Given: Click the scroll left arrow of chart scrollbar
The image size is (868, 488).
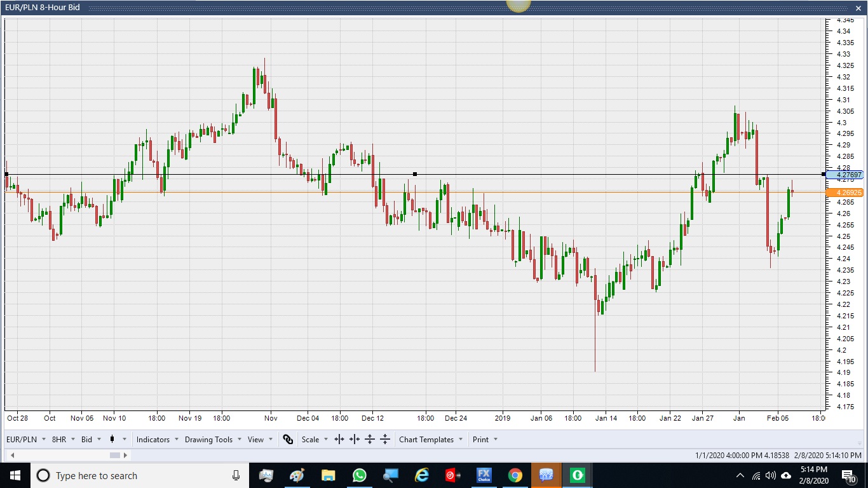Looking at the screenshot, I should point(12,455).
